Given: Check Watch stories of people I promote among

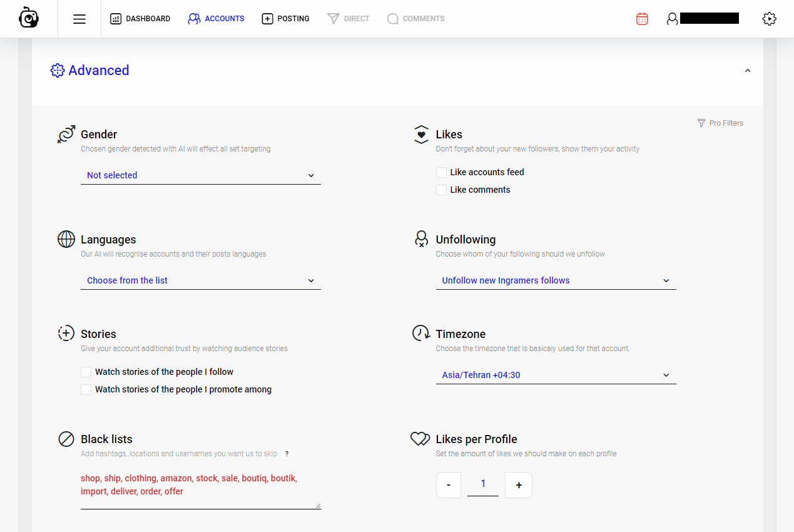Looking at the screenshot, I should point(86,389).
